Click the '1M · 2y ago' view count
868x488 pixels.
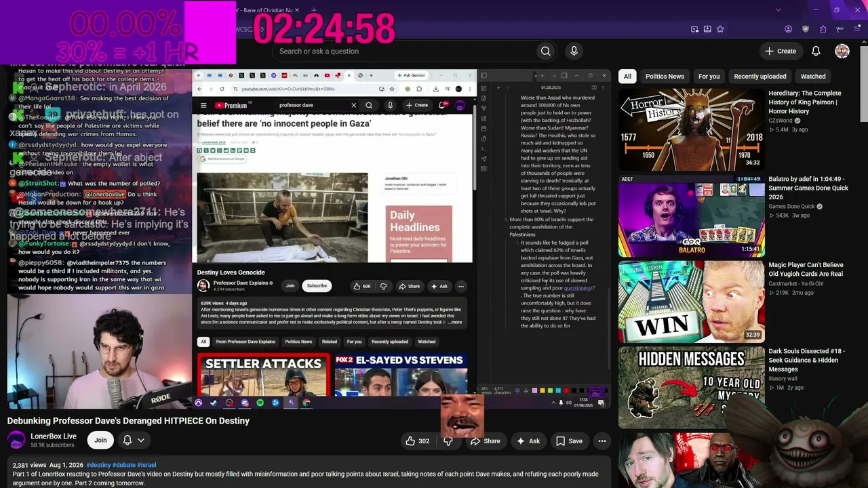785,388
